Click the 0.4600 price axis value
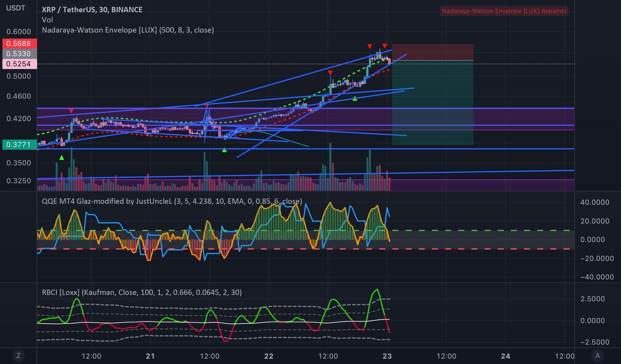The width and height of the screenshot is (621, 364). tap(19, 96)
